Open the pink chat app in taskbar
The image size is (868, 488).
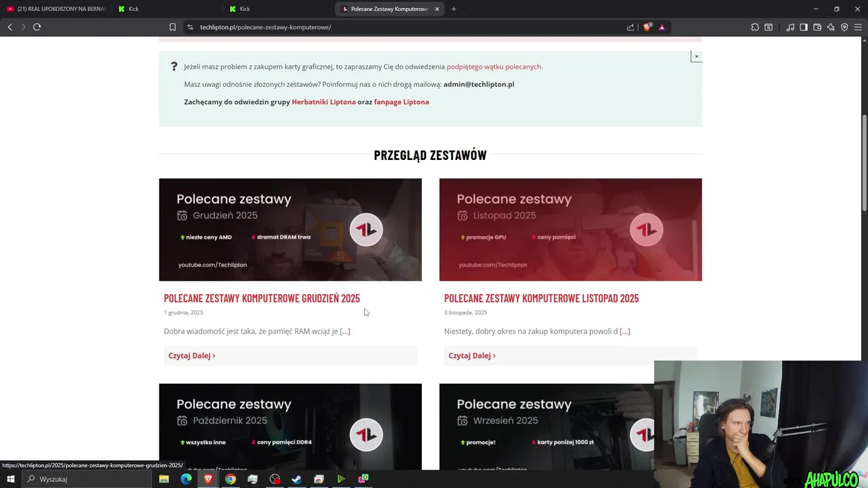(363, 479)
